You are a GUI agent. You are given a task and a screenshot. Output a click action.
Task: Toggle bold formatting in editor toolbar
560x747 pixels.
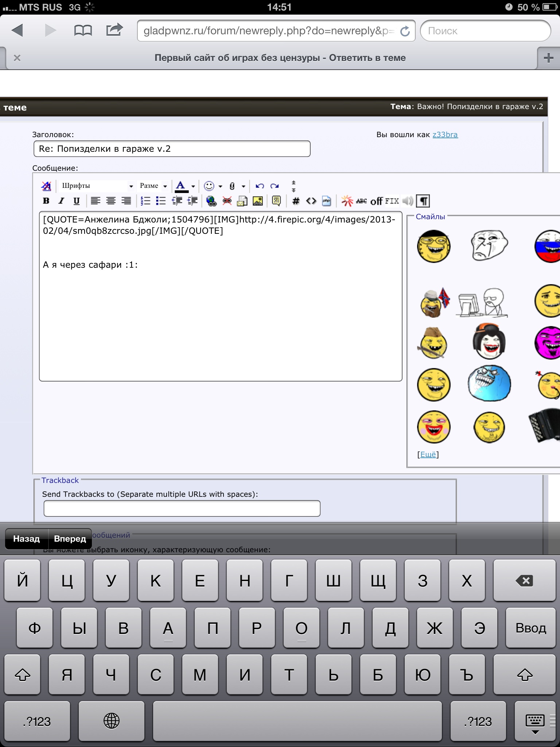46,201
